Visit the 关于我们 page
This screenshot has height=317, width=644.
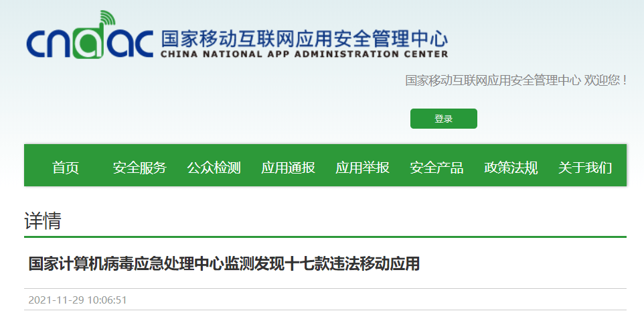tap(585, 168)
